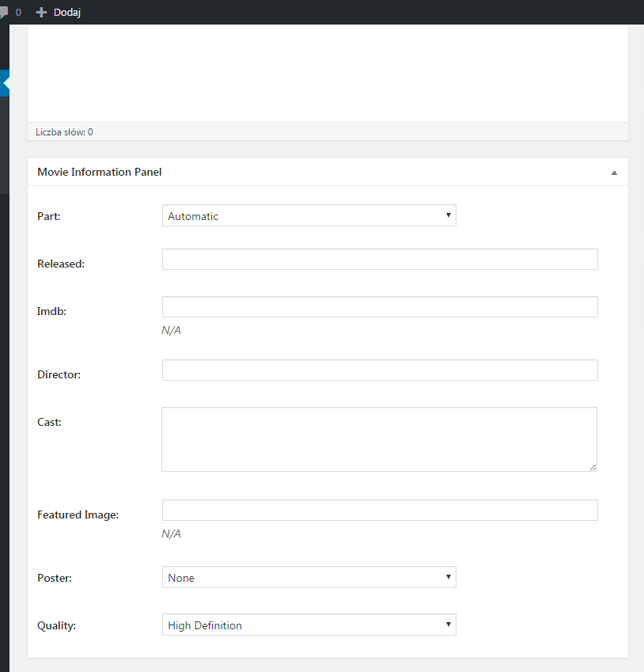Image resolution: width=644 pixels, height=672 pixels.
Task: Click the N/A text below Featured Image
Action: point(171,534)
